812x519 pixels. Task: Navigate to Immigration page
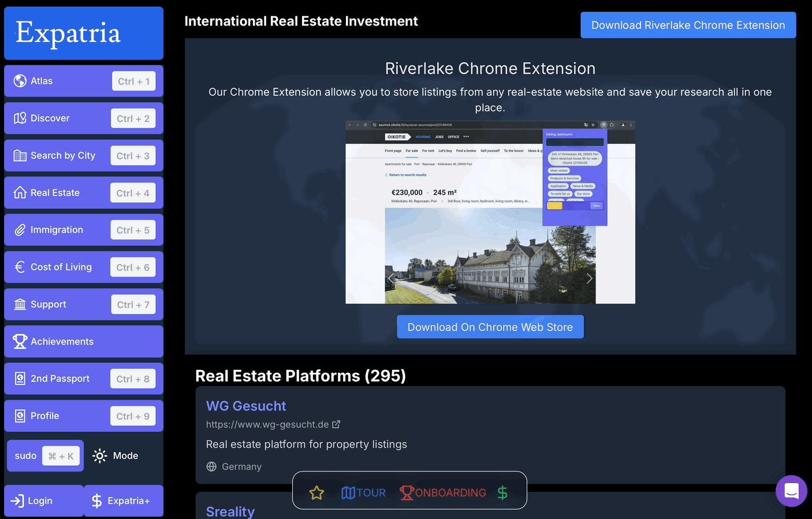click(84, 230)
